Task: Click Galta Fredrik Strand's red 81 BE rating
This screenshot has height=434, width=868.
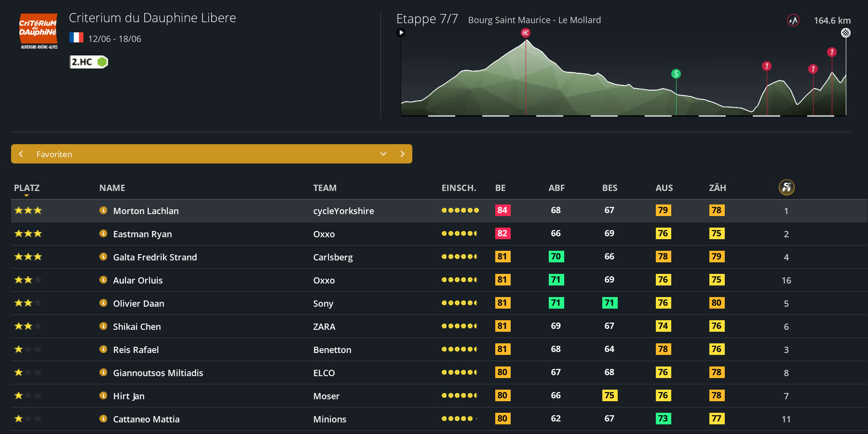Action: point(502,257)
